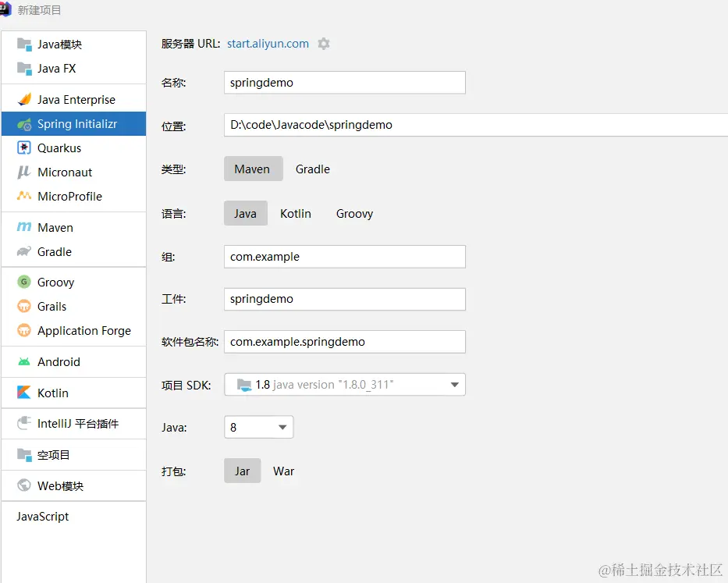Viewport: 728px width, 583px height.
Task: Select Web模块 label in list
Action: click(x=60, y=486)
